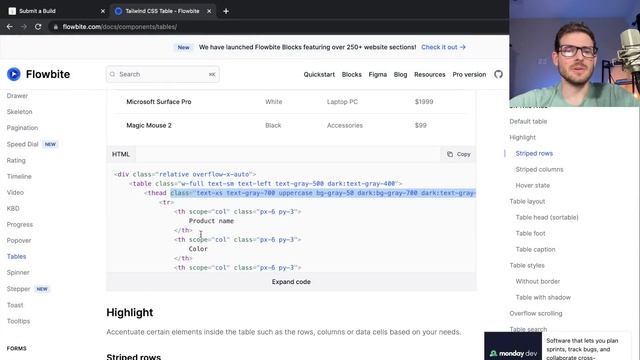Click the Flowbite logo icon
The image size is (640, 360).
[x=13, y=74]
